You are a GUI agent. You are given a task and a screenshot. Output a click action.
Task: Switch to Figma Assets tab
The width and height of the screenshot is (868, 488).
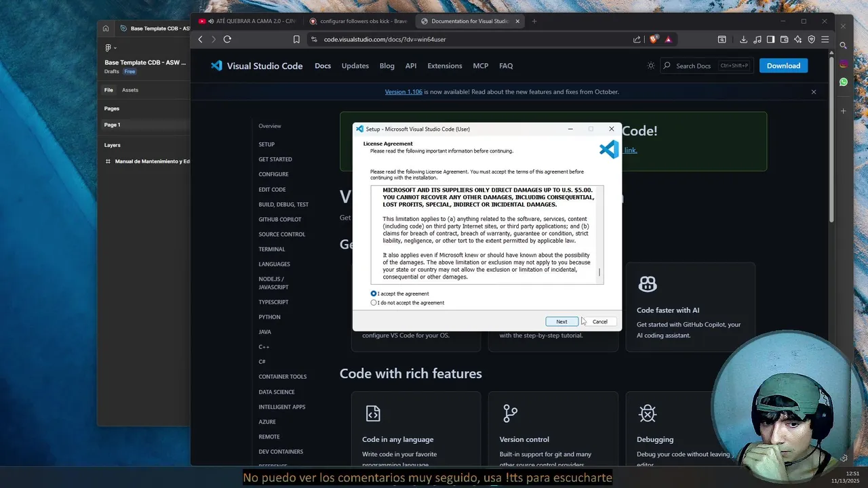click(x=130, y=90)
